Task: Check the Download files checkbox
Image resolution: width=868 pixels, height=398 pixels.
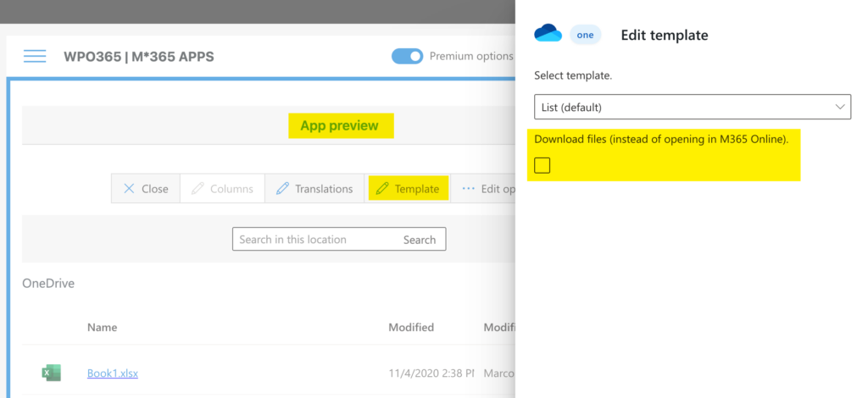Action: coord(542,165)
